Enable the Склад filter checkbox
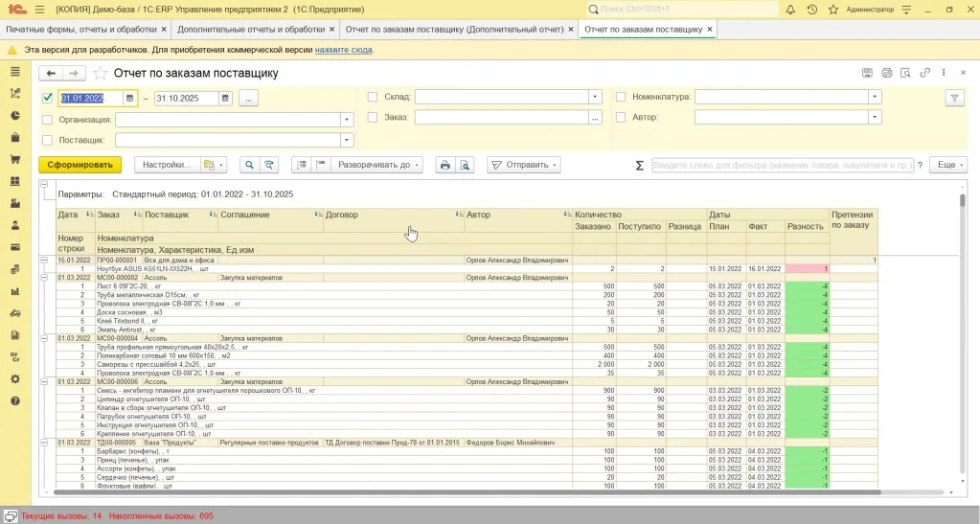The image size is (980, 524). (x=373, y=97)
